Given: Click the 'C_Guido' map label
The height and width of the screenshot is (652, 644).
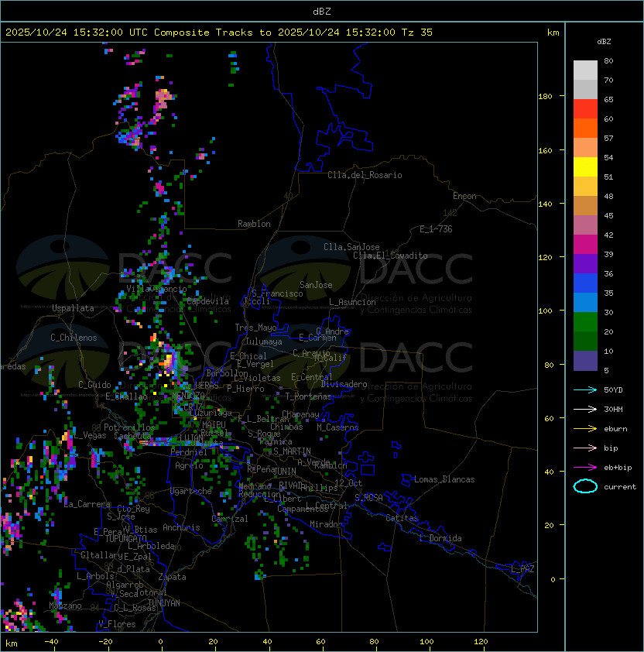Looking at the screenshot, I should (x=94, y=385).
